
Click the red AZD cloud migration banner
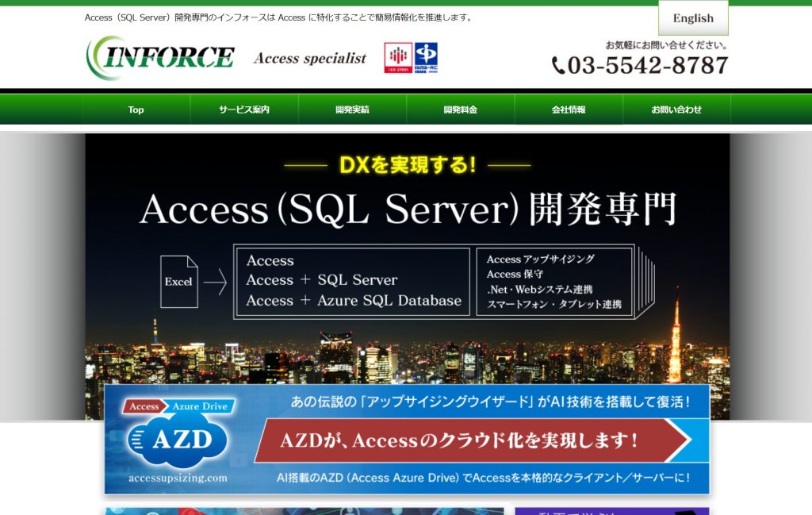click(476, 439)
